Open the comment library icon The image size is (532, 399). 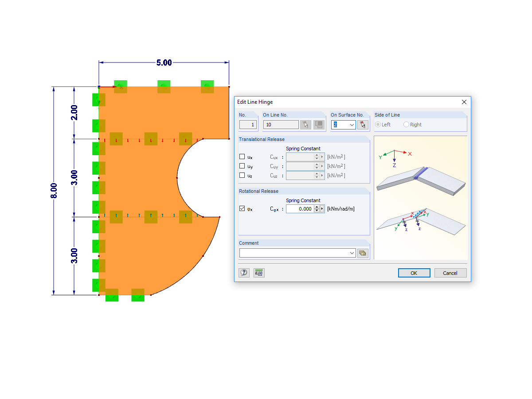coord(363,253)
